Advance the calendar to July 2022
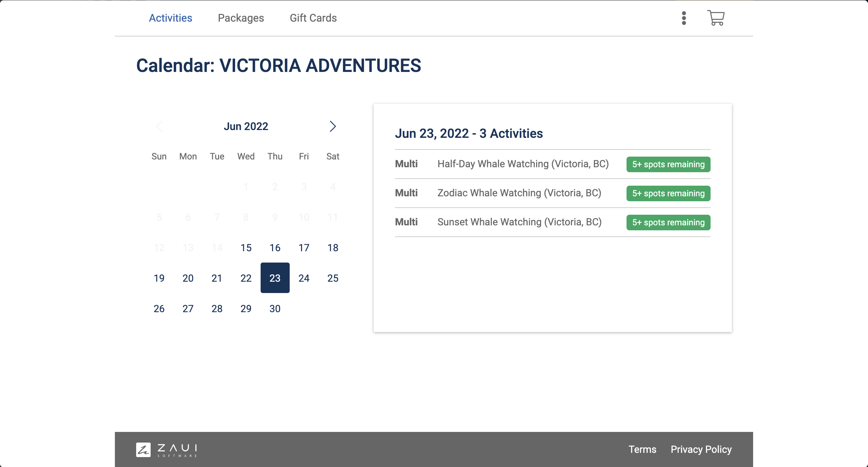The width and height of the screenshot is (868, 467). [x=333, y=126]
